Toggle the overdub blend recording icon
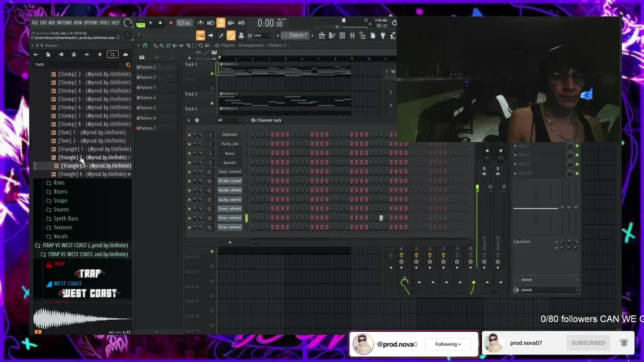The height and width of the screenshot is (362, 644). coord(231,23)
